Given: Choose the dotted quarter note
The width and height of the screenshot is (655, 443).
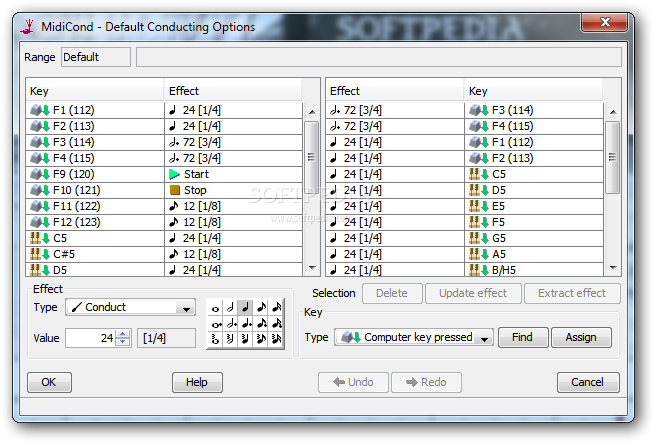Looking at the screenshot, I should pyautogui.click(x=245, y=323).
